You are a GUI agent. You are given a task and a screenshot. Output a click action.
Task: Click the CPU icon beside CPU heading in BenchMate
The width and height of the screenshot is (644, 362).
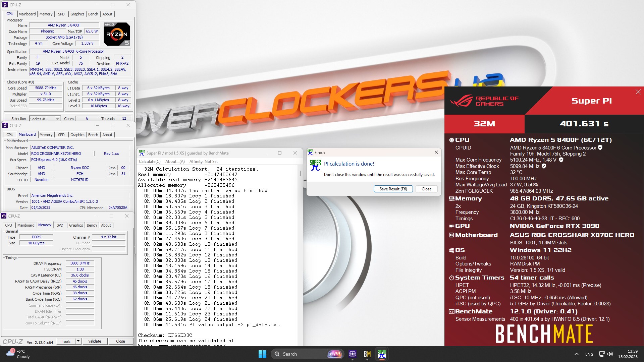451,140
